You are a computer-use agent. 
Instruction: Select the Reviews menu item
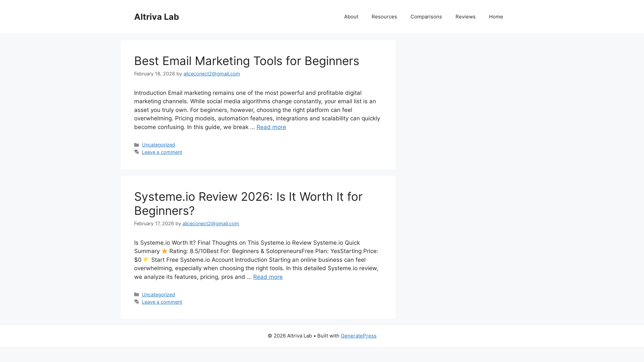click(x=465, y=17)
